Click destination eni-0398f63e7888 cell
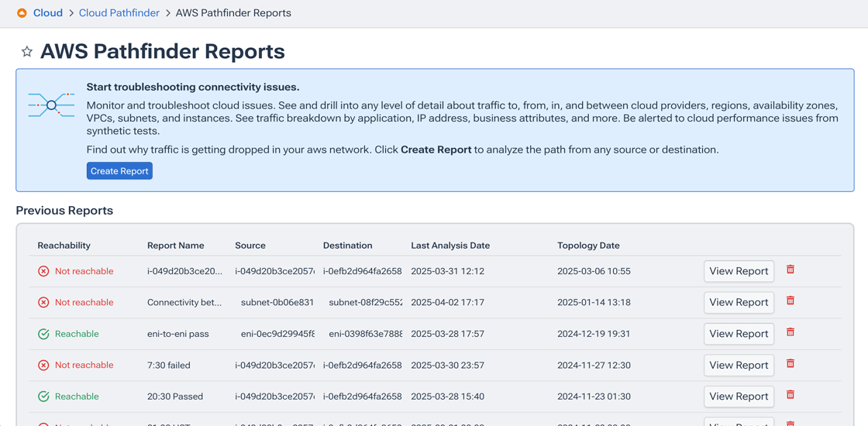The width and height of the screenshot is (868, 426). (365, 334)
